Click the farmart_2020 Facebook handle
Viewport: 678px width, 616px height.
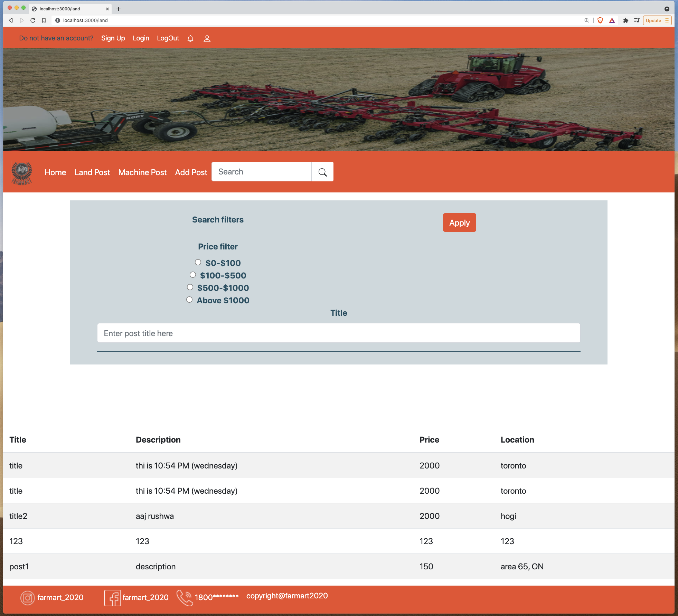[145, 598]
